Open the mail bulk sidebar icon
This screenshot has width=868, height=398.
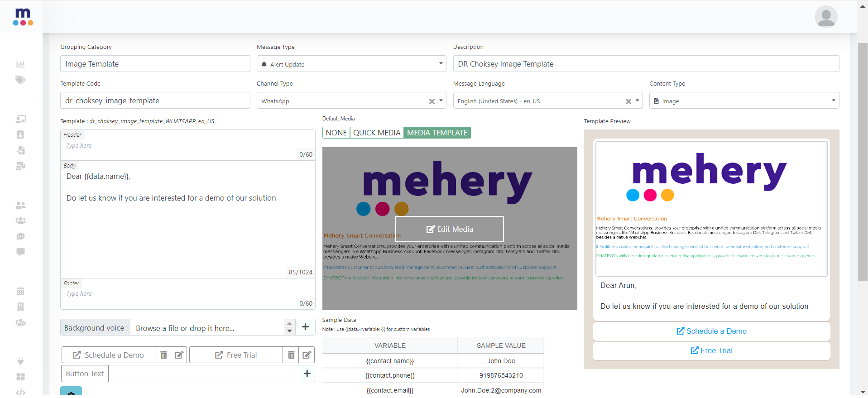20,166
